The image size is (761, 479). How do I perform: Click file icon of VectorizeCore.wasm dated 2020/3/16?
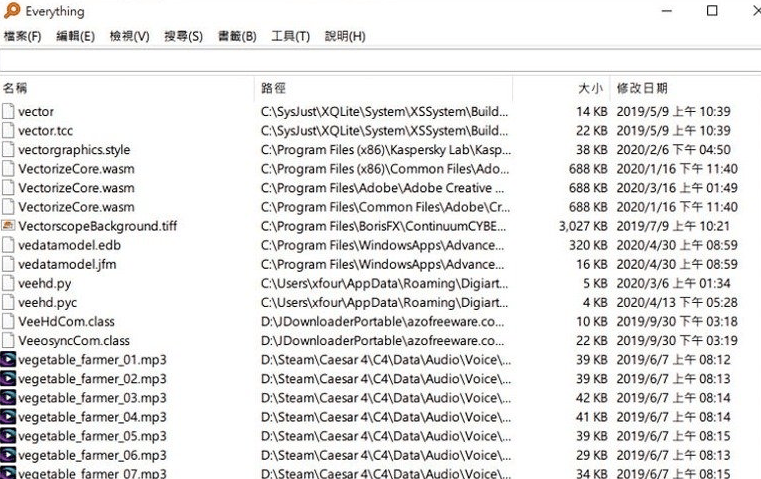(x=8, y=187)
